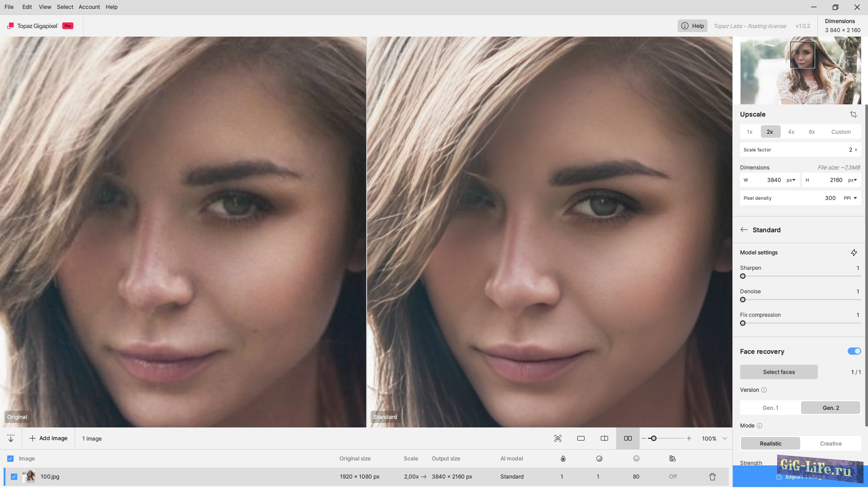Click the Sharpen slider handle

(743, 276)
